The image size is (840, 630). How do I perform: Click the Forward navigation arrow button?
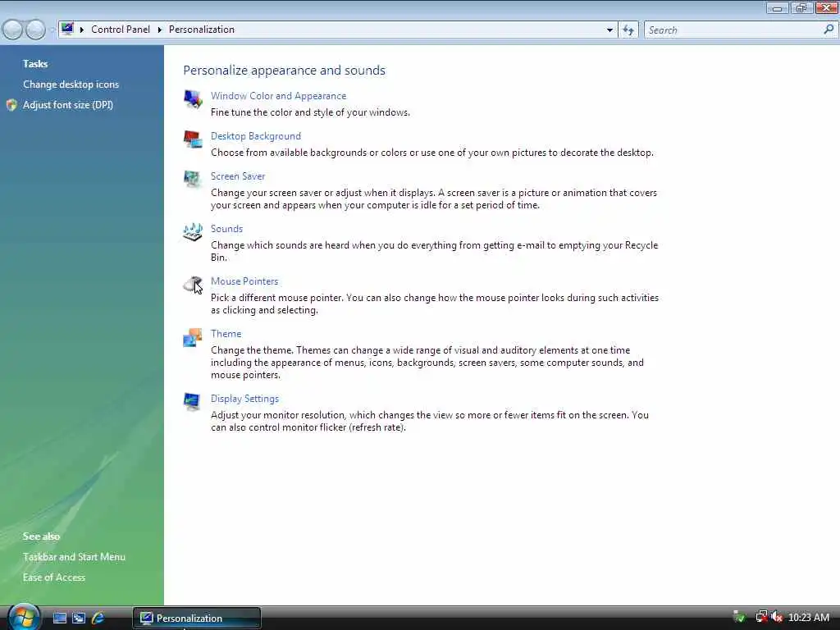(x=35, y=30)
